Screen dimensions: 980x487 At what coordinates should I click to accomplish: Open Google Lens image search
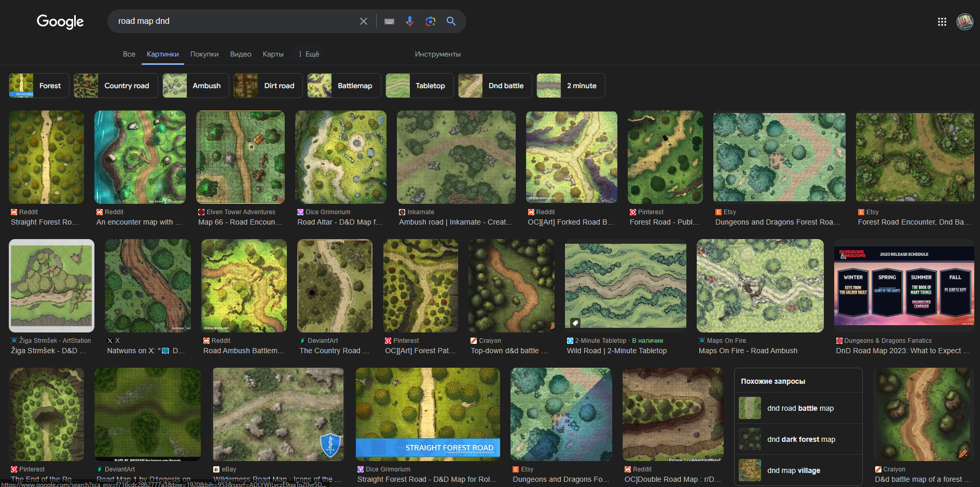pos(430,21)
